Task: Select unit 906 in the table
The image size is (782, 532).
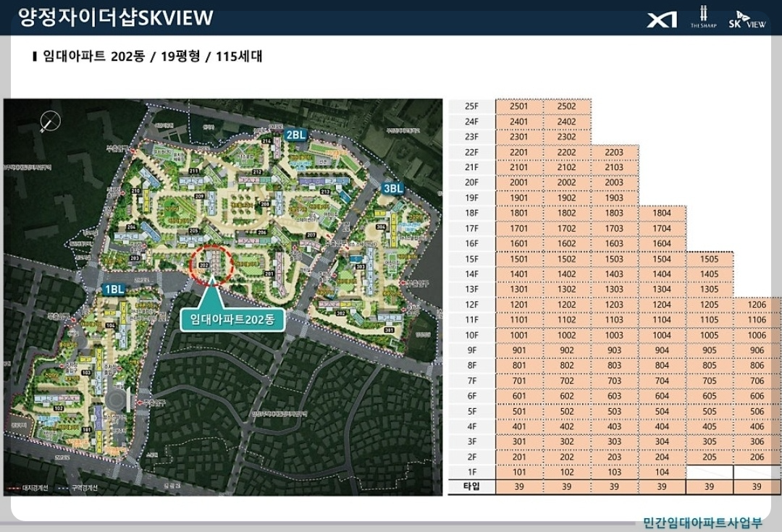Action: 757,350
